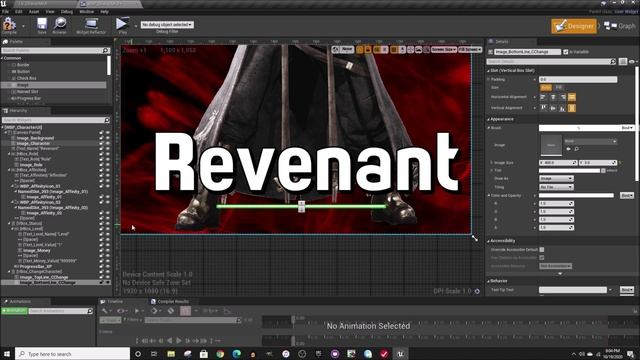The width and height of the screenshot is (640, 360).
Task: Click the Compile toolbar icon
Action: point(9,25)
